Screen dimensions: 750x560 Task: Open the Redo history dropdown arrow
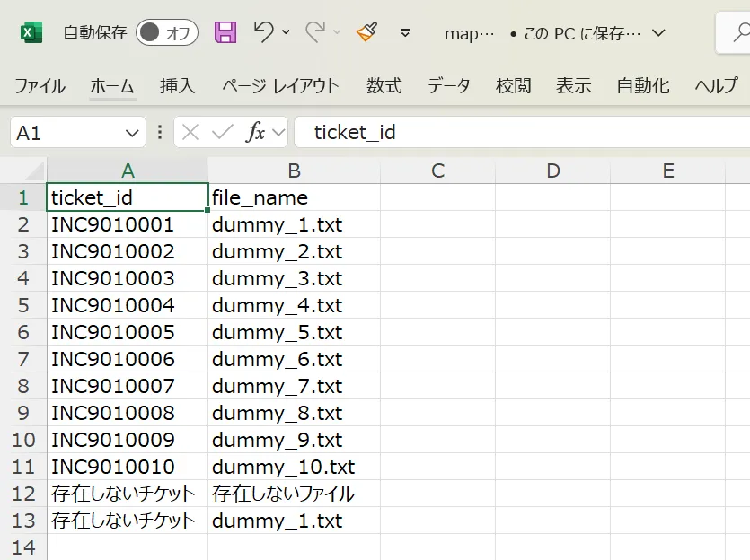tap(337, 32)
